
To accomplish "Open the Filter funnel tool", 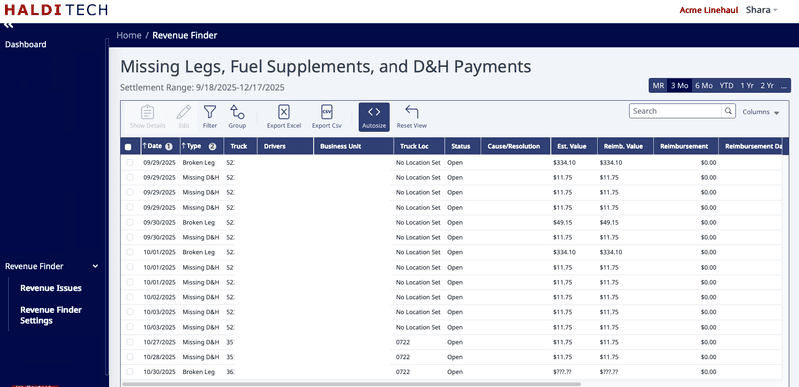I will (x=209, y=117).
